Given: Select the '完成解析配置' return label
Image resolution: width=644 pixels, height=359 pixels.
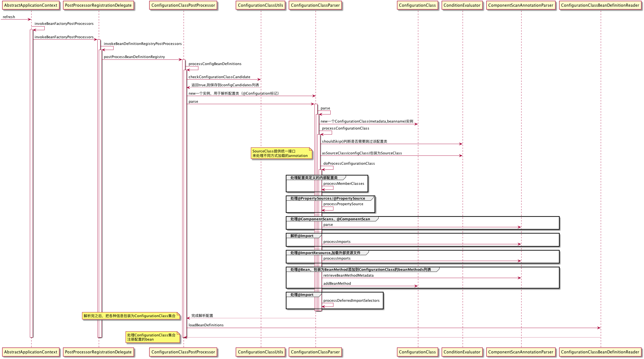Looking at the screenshot, I should [202, 316].
